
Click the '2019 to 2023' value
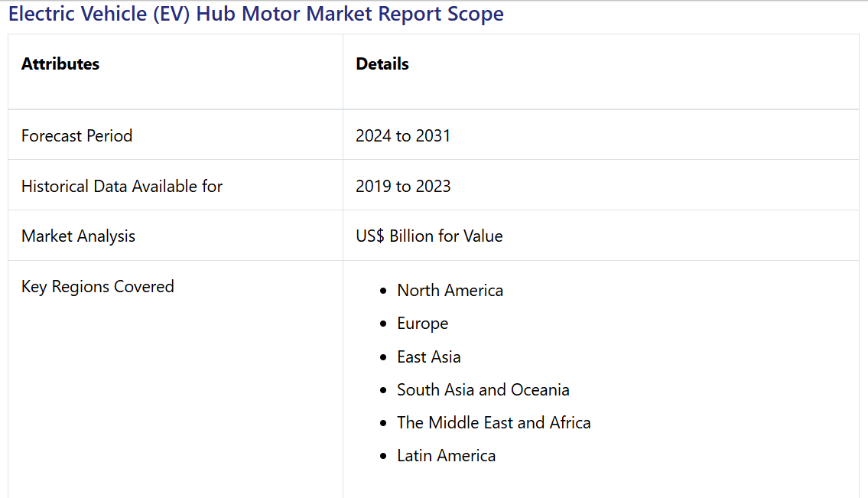click(x=403, y=186)
